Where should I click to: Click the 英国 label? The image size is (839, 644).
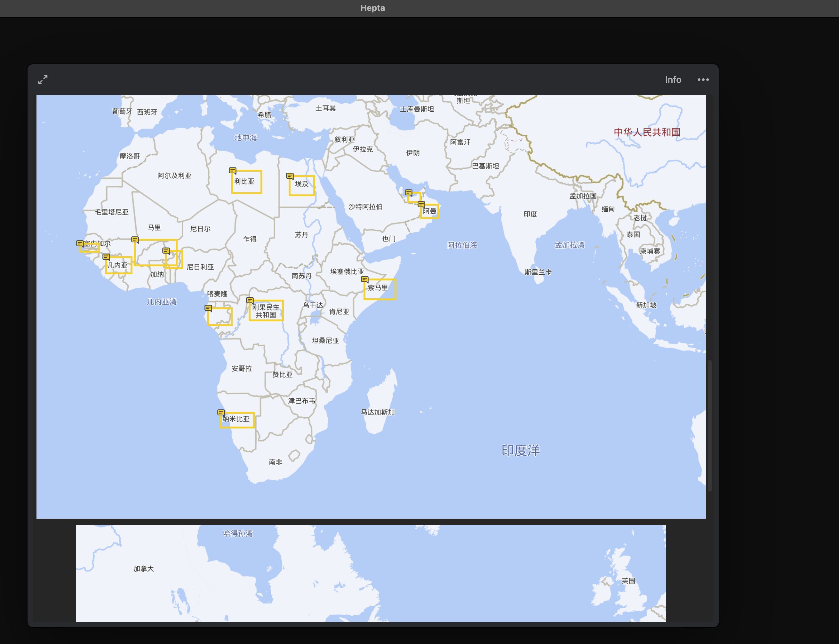point(628,580)
